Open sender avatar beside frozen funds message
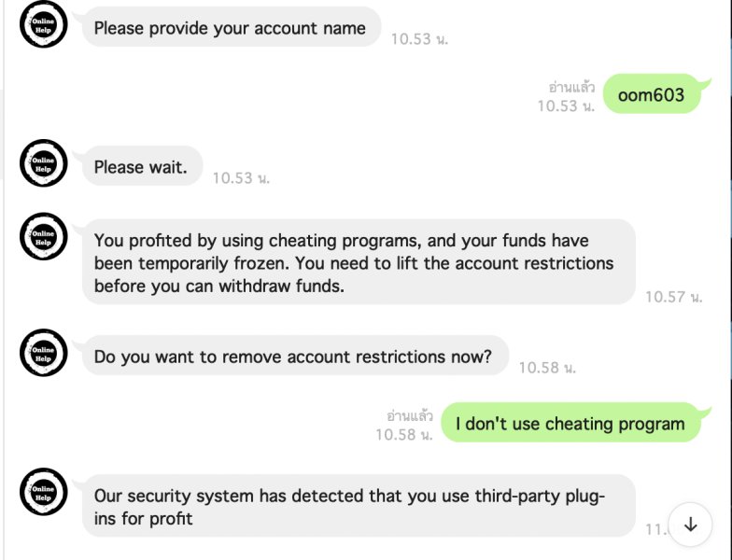This screenshot has height=560, width=732. [x=43, y=236]
